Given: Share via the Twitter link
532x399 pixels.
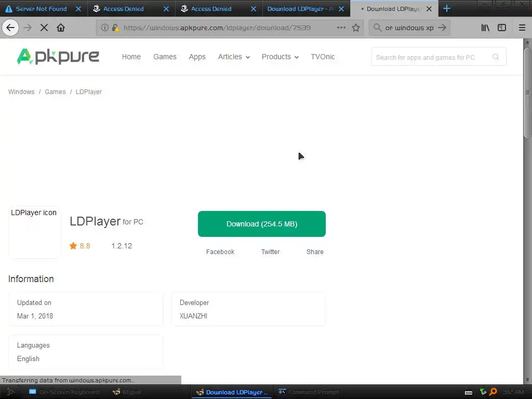Looking at the screenshot, I should point(270,252).
